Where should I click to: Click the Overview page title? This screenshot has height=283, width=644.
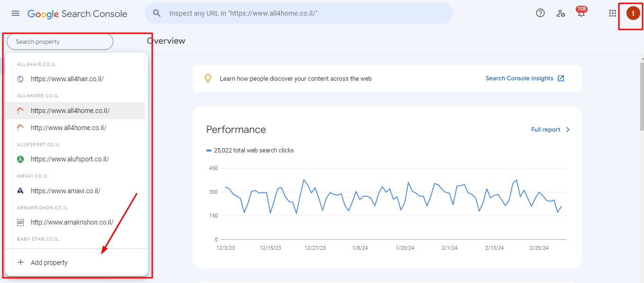[166, 41]
